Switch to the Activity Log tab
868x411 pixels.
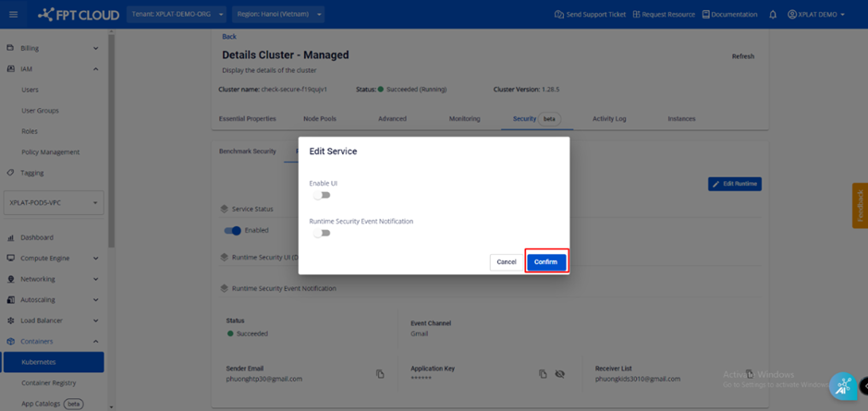(x=609, y=119)
